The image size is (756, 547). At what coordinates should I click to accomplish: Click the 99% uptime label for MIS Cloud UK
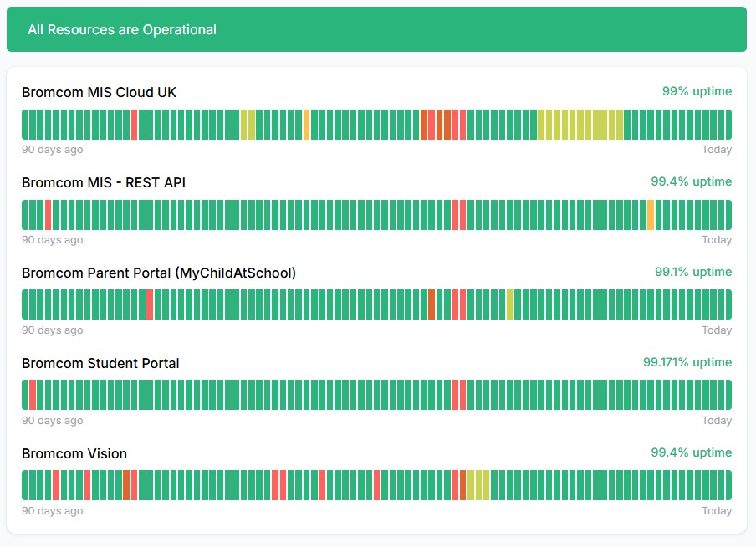(x=697, y=91)
